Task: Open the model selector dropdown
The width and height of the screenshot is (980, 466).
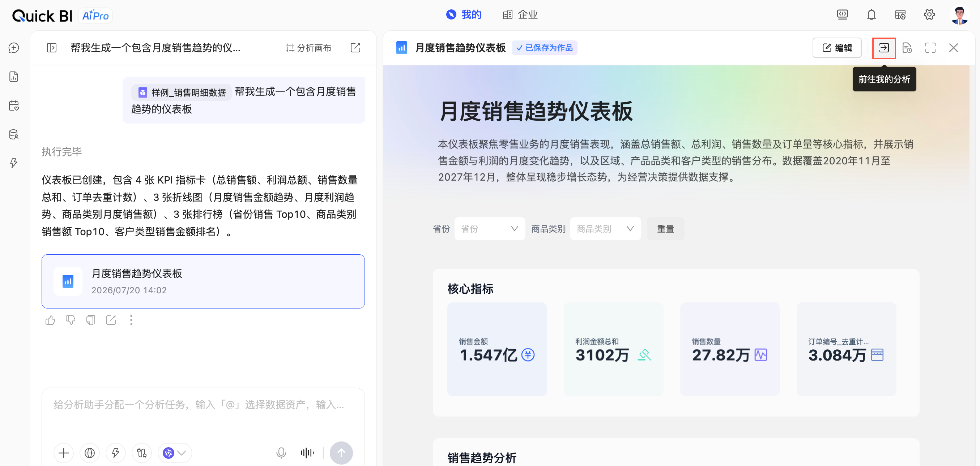Action: (x=175, y=453)
